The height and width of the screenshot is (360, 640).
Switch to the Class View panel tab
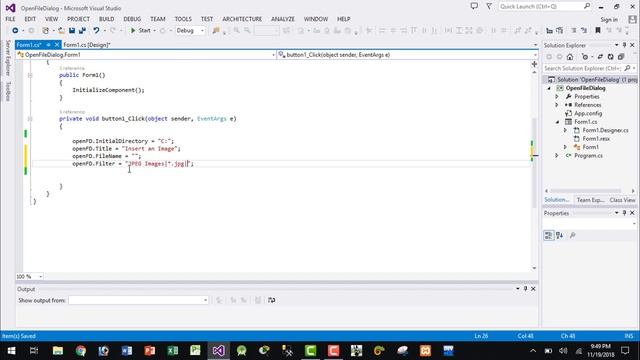622,200
